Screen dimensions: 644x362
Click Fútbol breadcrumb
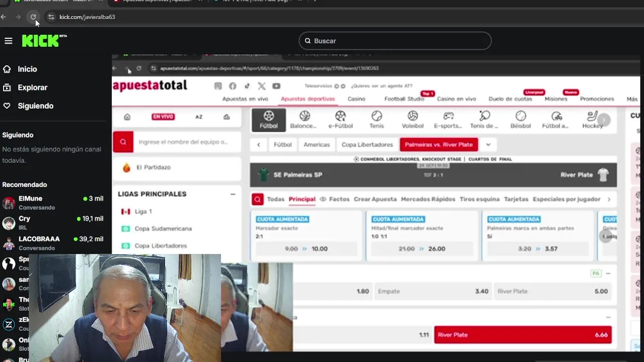283,145
